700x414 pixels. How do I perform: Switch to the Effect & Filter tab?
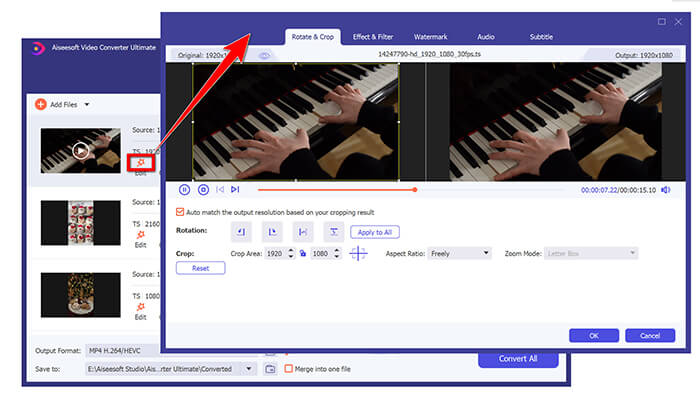[373, 37]
